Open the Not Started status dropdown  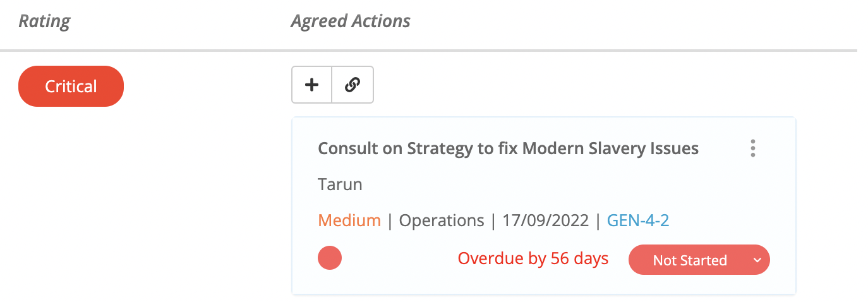point(699,260)
